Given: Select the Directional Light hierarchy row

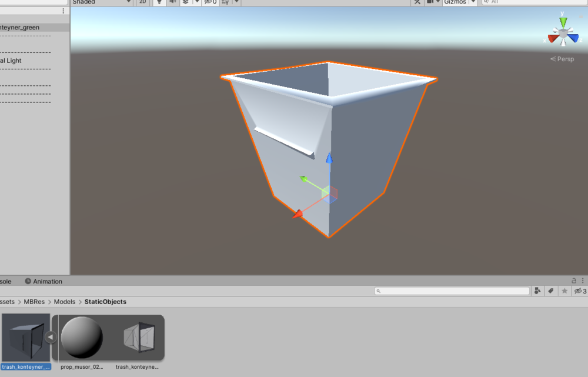Looking at the screenshot, I should (x=35, y=61).
